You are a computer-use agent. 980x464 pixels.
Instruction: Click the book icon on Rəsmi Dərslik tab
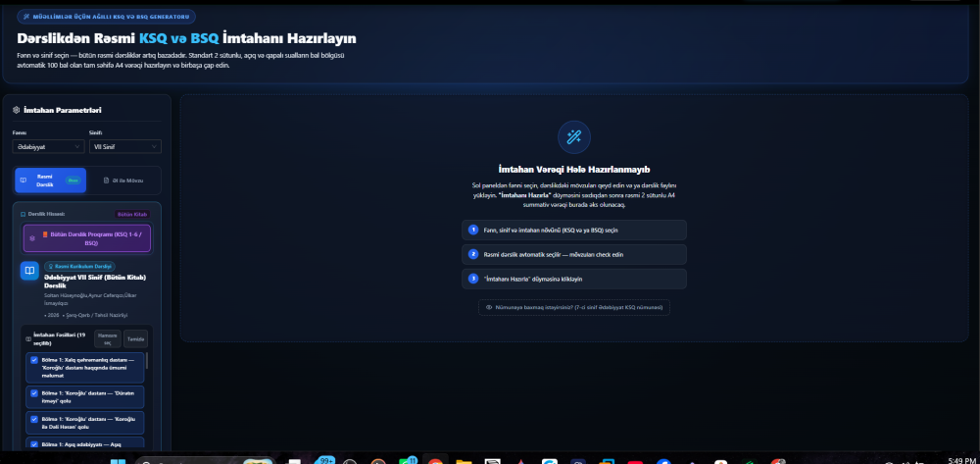(24, 180)
